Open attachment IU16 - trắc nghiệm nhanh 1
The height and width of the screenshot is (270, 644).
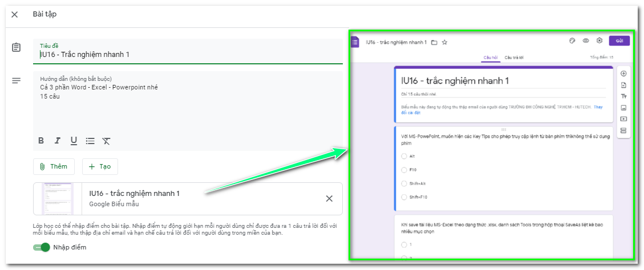tap(188, 199)
